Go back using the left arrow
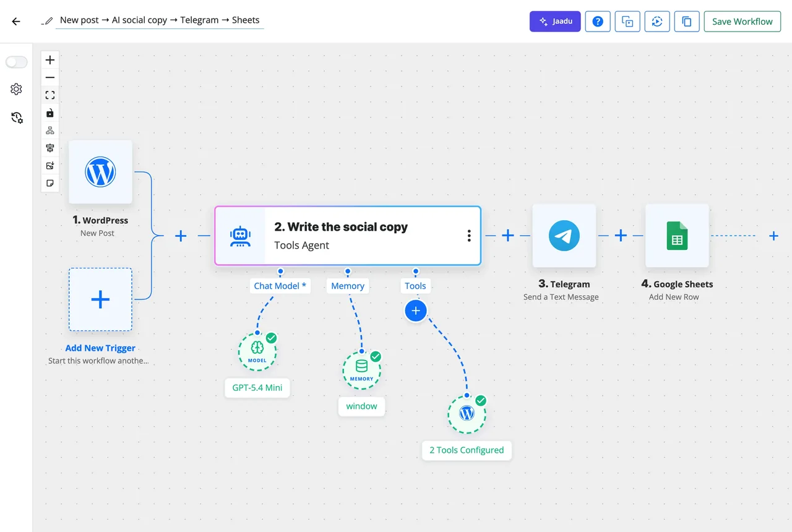This screenshot has width=792, height=532. pos(16,21)
